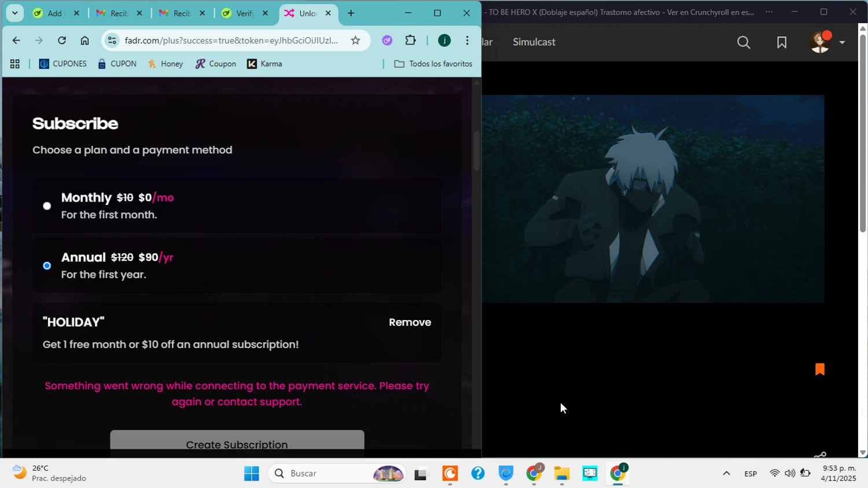Open the system volume control
Screen dimensions: 868x488
tap(790, 474)
